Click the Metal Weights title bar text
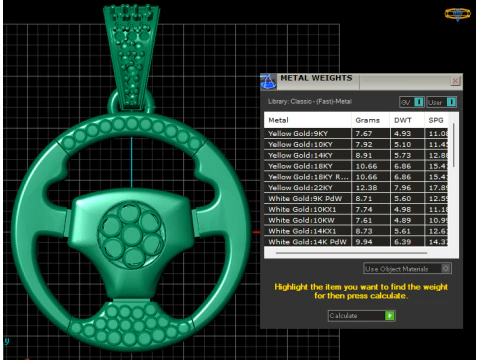Image resolution: width=480 pixels, height=360 pixels. 316,78
